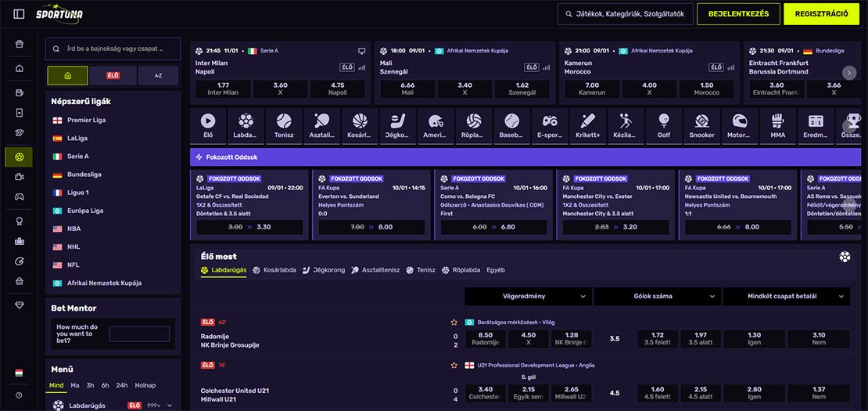This screenshot has height=411, width=868.
Task: Select the Labdarúgás football sport tile
Action: pos(246,126)
